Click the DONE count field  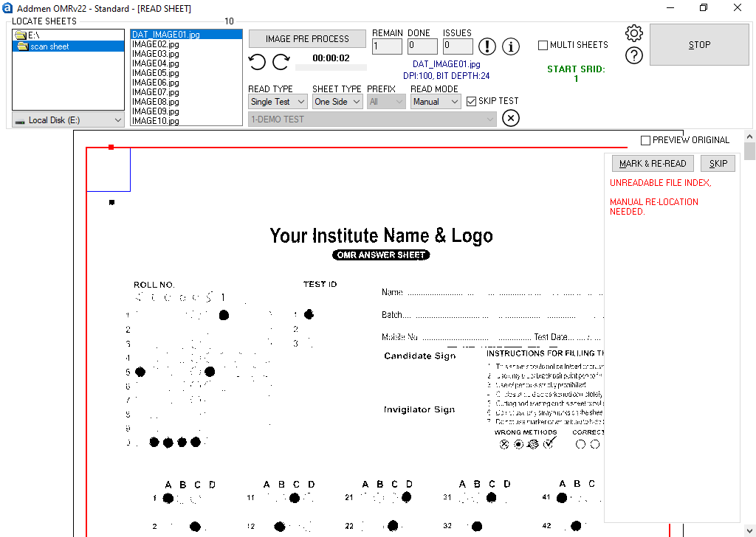[x=422, y=46]
